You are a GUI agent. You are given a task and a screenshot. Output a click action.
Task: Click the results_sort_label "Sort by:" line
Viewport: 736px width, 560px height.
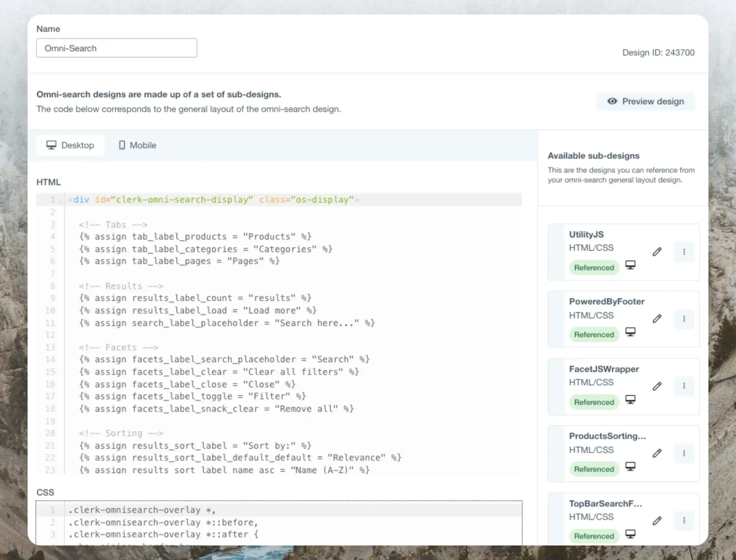[195, 446]
